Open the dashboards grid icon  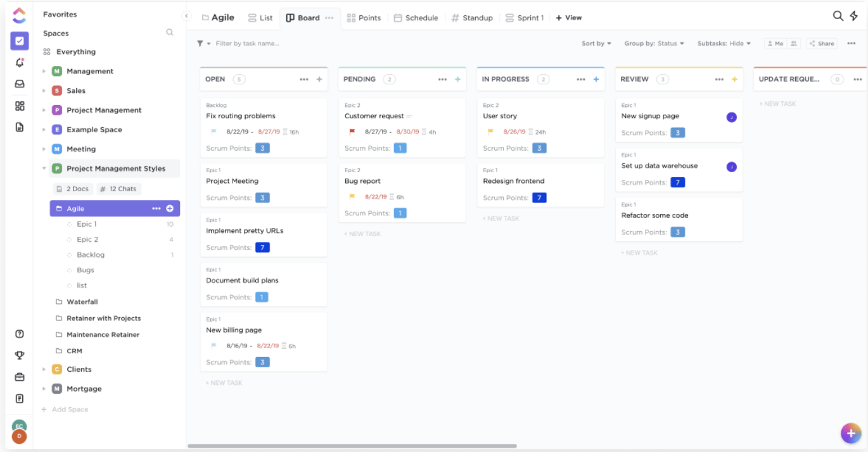click(19, 106)
